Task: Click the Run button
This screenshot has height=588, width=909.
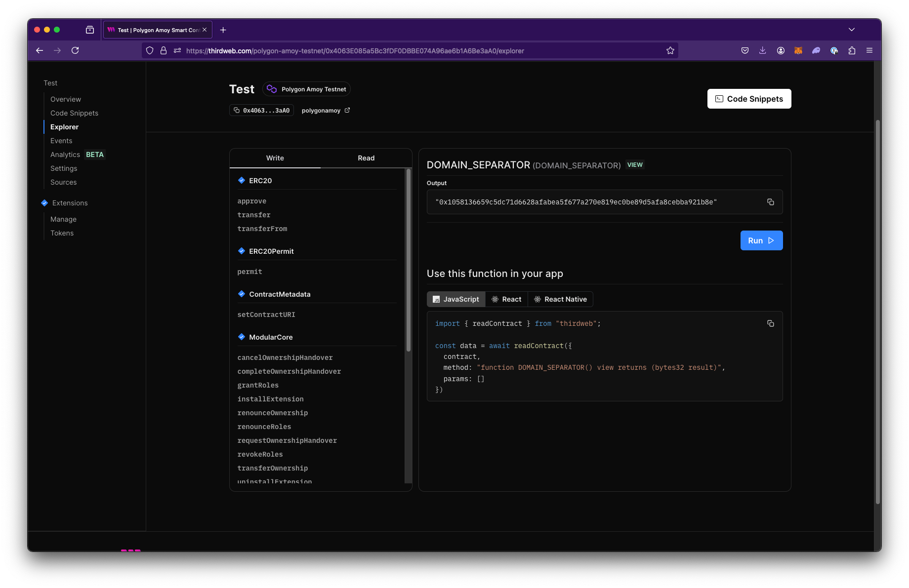Action: 761,240
